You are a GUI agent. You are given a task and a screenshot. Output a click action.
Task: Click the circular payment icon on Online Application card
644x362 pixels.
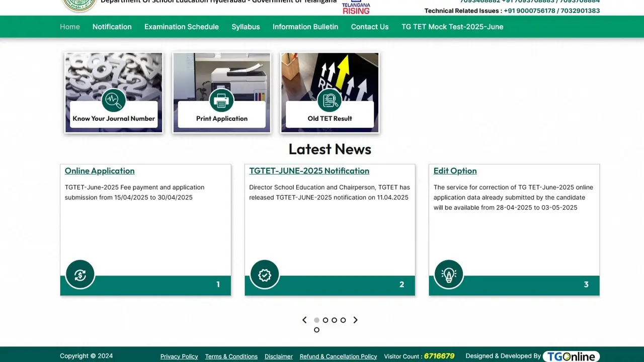[x=80, y=275]
